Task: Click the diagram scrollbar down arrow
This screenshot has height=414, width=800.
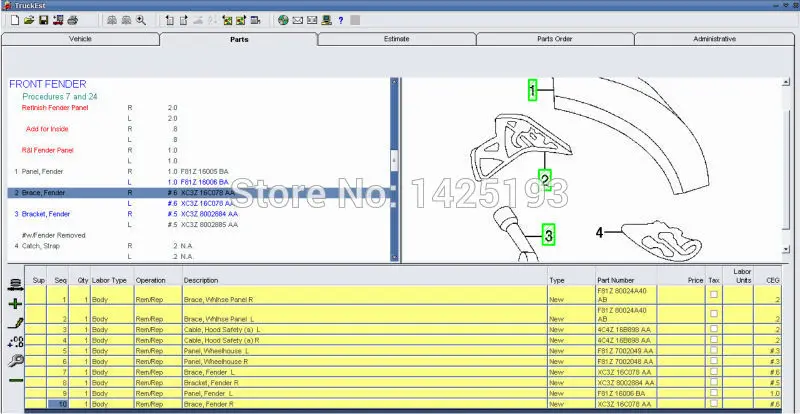Action: (786, 249)
